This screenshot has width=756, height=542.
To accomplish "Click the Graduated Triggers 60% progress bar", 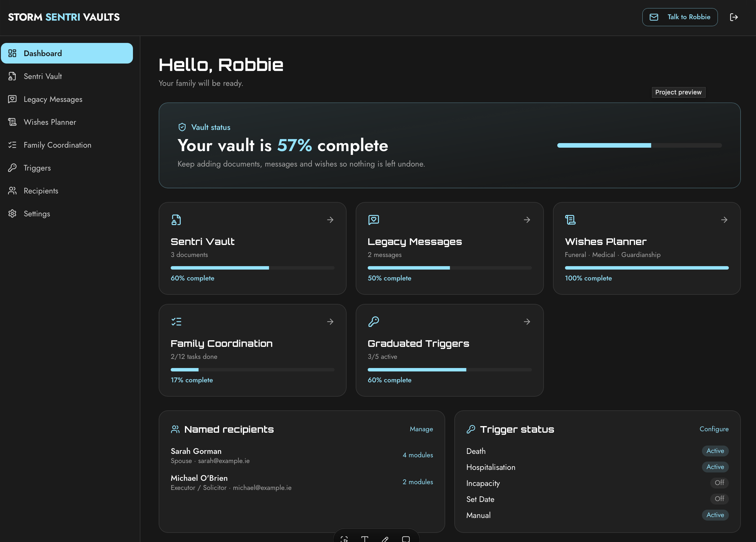I will click(449, 370).
